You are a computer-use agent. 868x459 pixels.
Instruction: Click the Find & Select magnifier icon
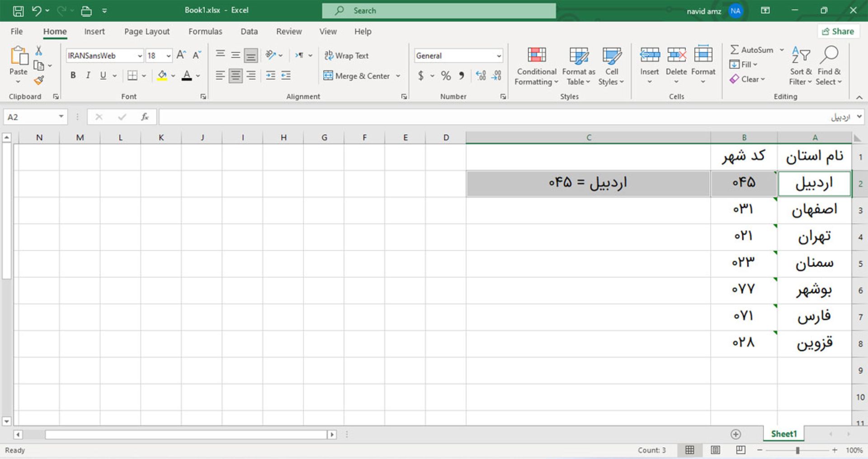[829, 56]
